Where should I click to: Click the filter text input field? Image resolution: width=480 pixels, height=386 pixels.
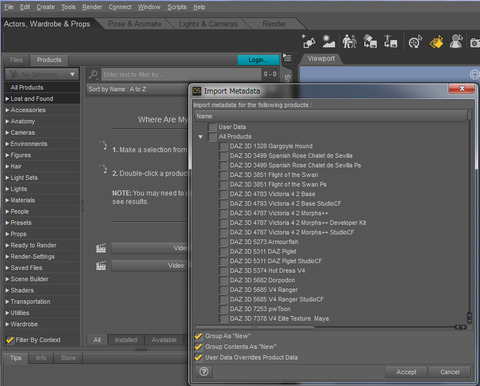(x=182, y=74)
